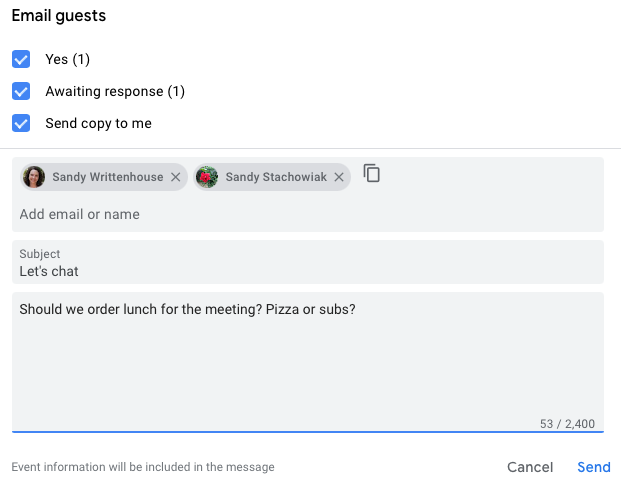Screen dimensions: 621x488
Task: Click the event information notice text
Action: click(143, 467)
